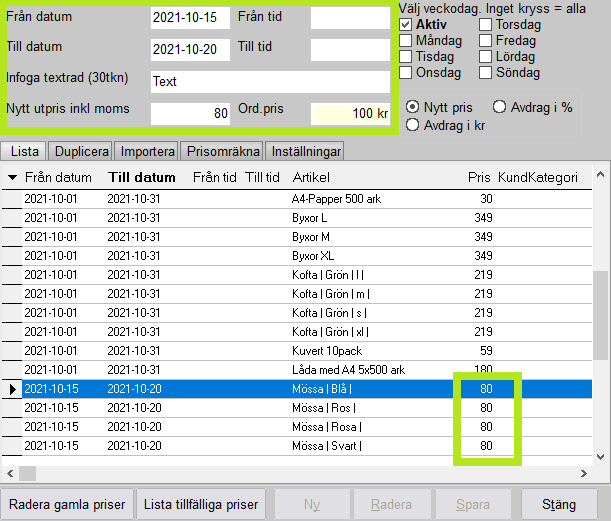Select the Nytt pris radio option

(413, 107)
